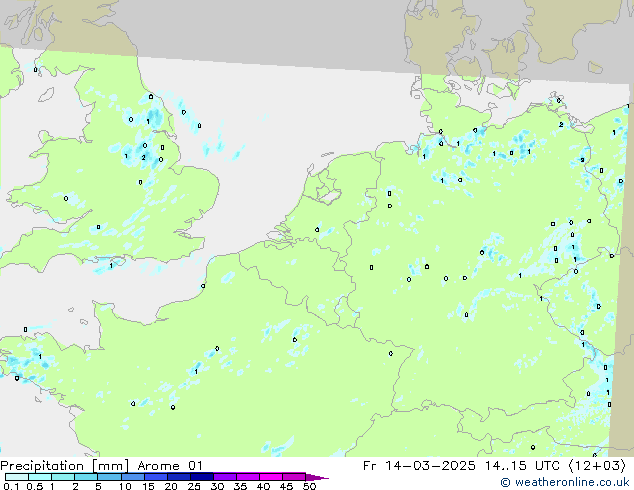This screenshot has height=490, width=634.
Task: Click the 1–2 mm legend swatch
Action: pyautogui.click(x=63, y=477)
